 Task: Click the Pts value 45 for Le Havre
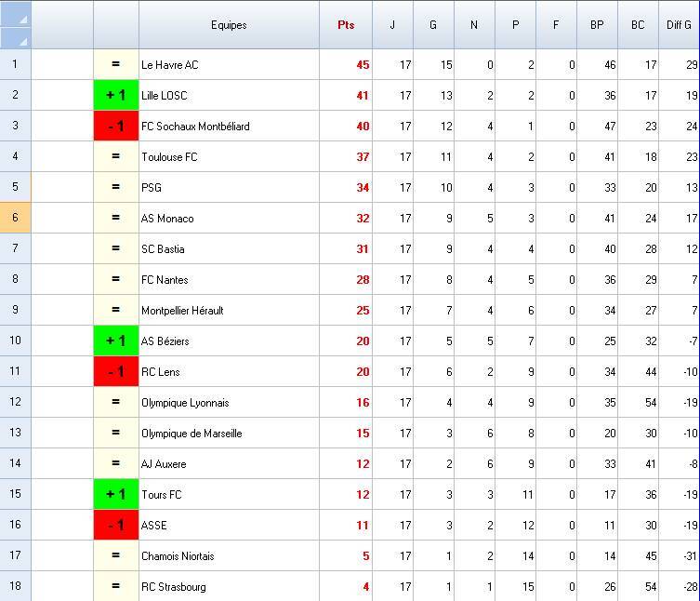(x=346, y=64)
